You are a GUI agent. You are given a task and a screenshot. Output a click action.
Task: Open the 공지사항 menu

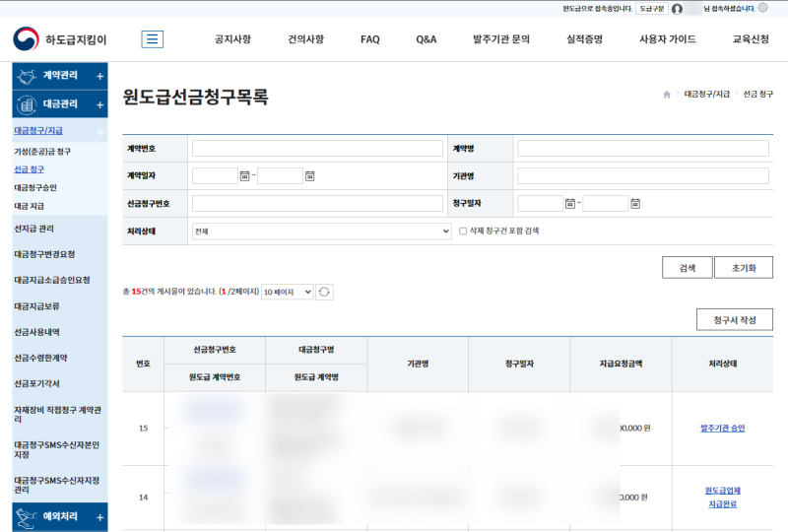pos(232,39)
